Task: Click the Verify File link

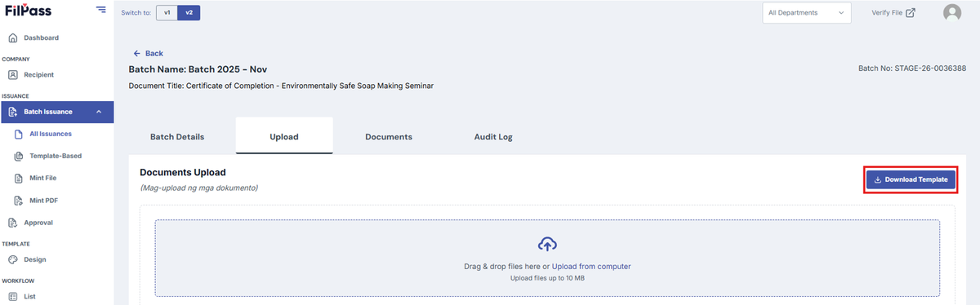Action: (x=893, y=12)
